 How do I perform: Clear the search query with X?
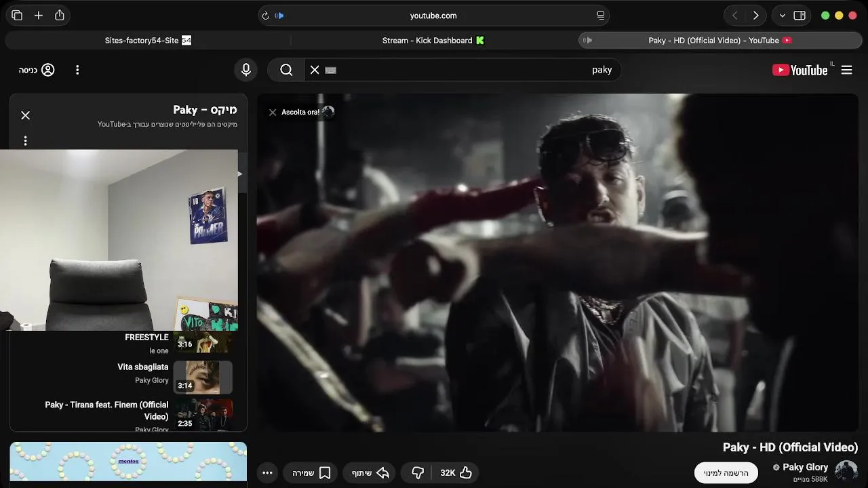[315, 70]
